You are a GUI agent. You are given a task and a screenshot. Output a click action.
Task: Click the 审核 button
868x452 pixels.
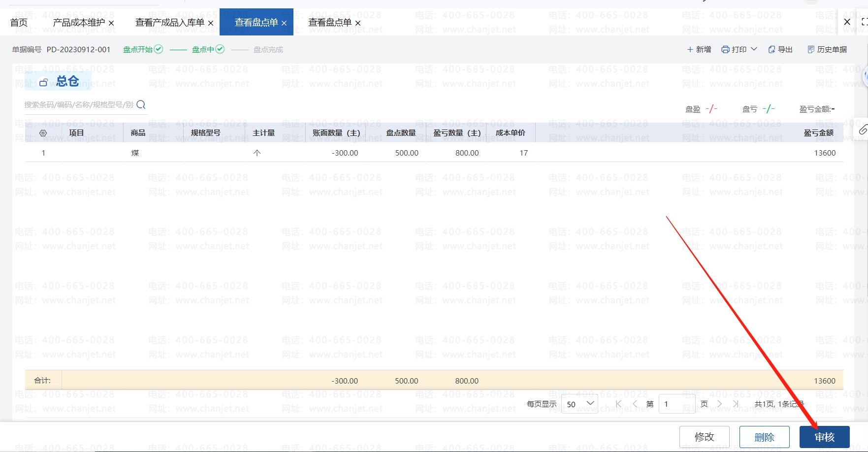coord(825,437)
